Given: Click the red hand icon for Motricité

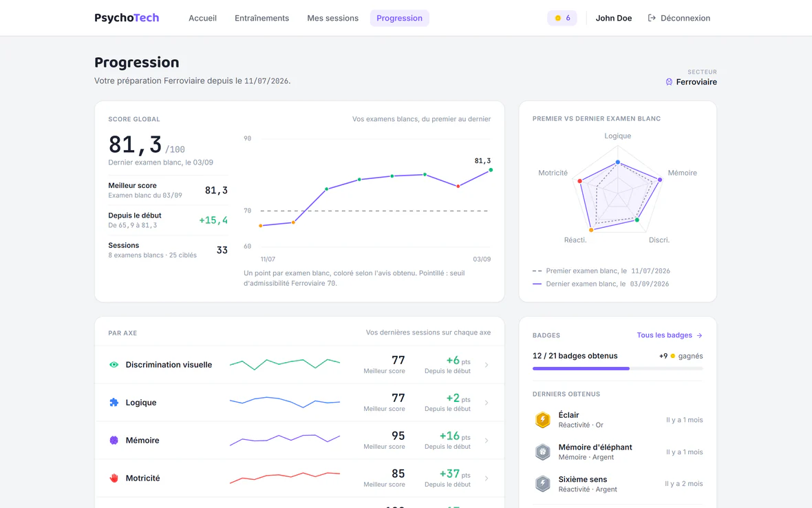Looking at the screenshot, I should [x=114, y=478].
